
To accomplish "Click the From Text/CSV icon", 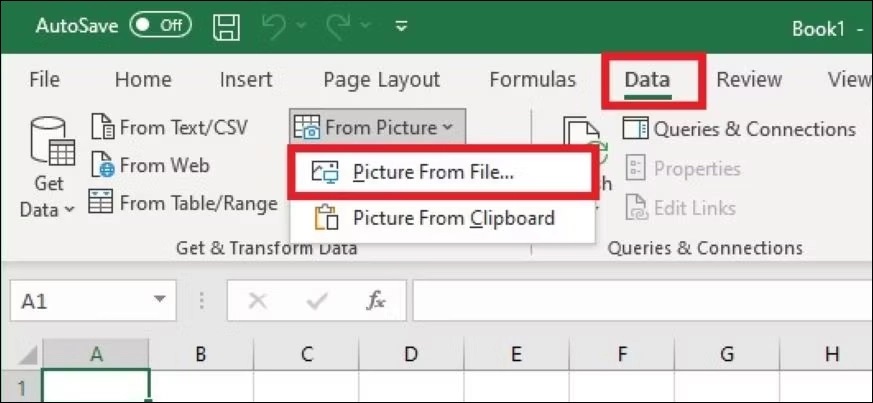I will pos(103,128).
